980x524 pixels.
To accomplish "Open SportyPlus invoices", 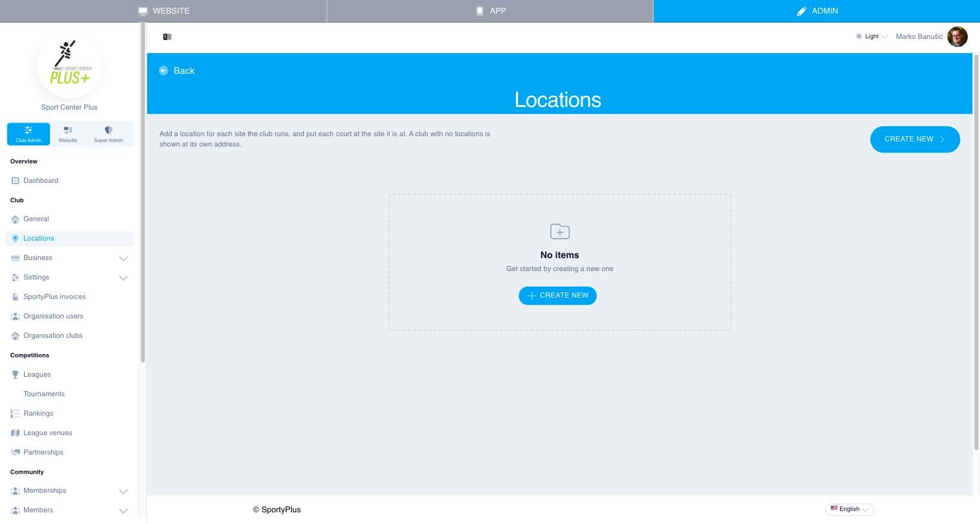I will tap(69, 297).
